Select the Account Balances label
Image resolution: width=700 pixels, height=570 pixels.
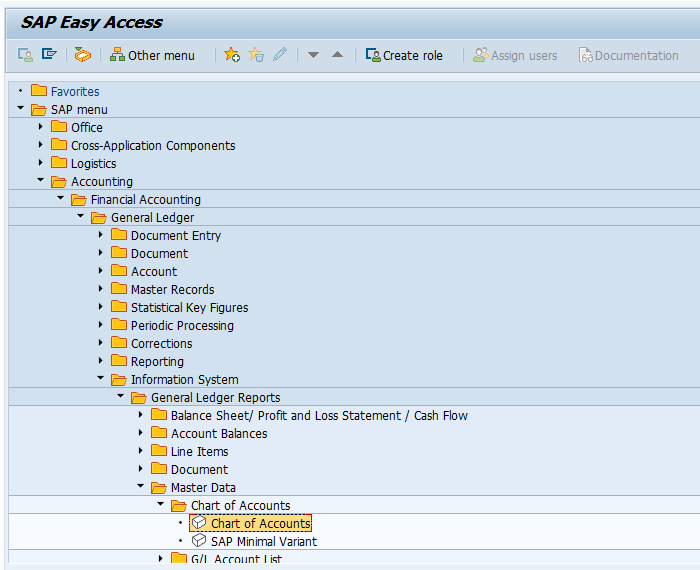(219, 433)
